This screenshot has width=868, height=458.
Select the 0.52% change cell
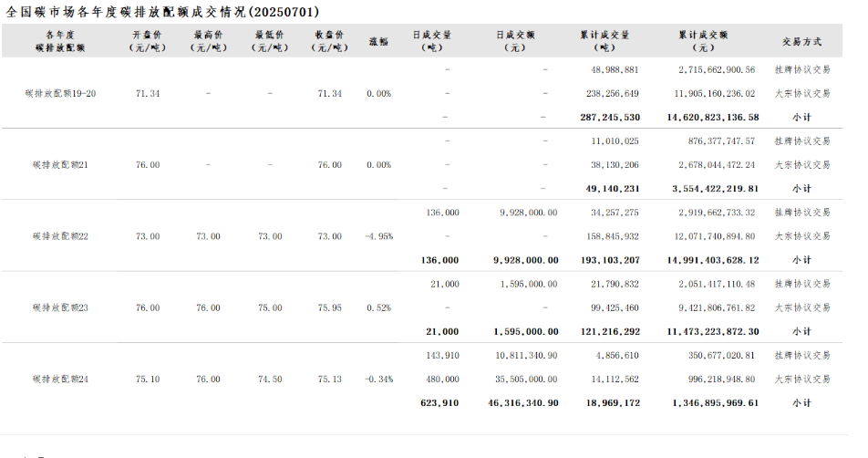(378, 307)
